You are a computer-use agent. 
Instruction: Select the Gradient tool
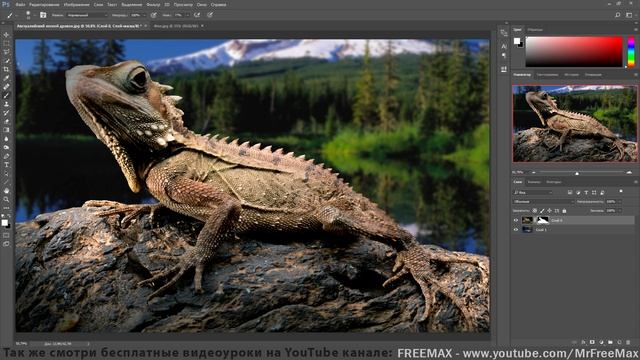[6, 130]
